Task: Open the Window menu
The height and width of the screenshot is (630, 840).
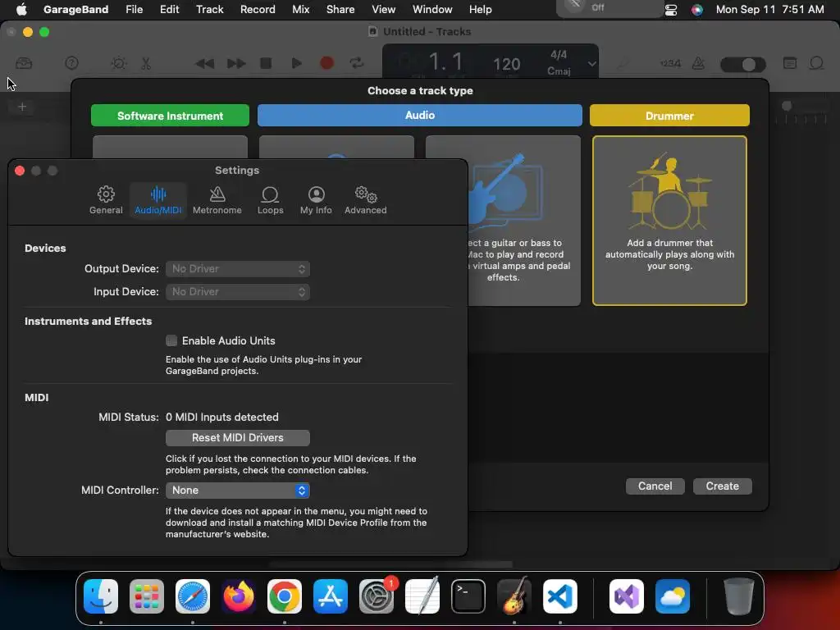Action: pos(432,9)
